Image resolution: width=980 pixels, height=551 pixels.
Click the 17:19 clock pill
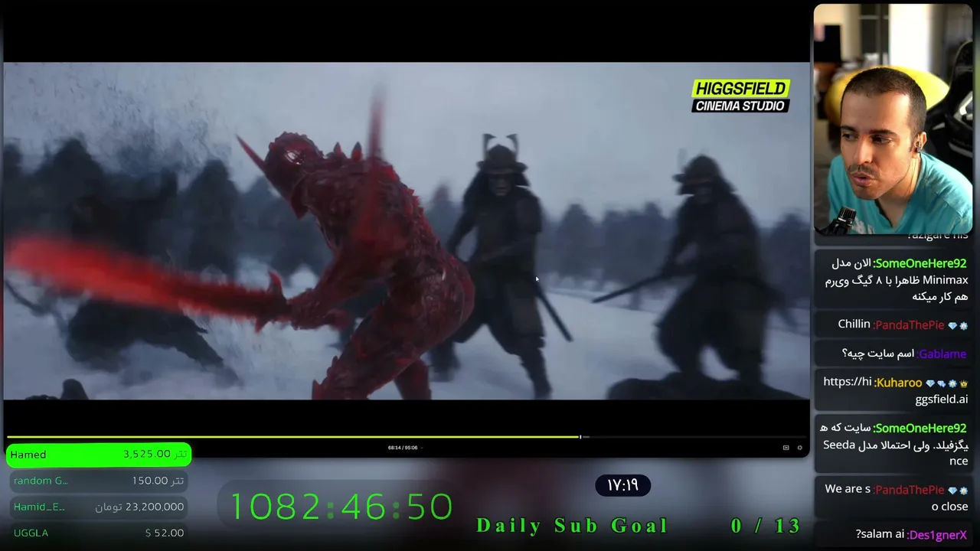tap(622, 485)
